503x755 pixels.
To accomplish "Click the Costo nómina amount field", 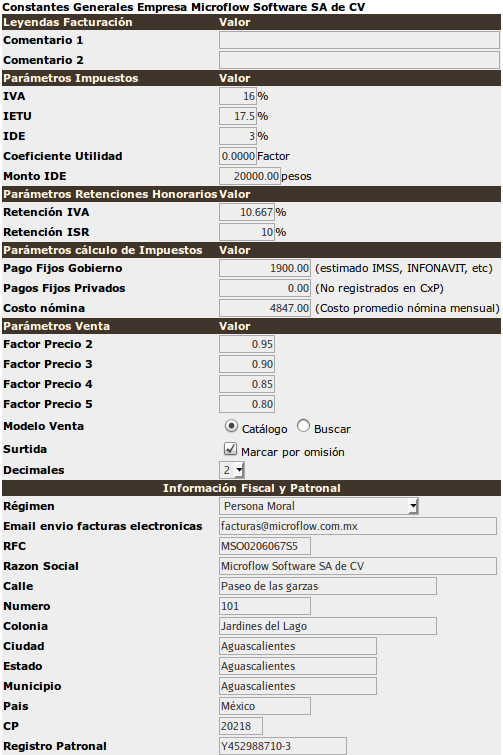I will 265,308.
